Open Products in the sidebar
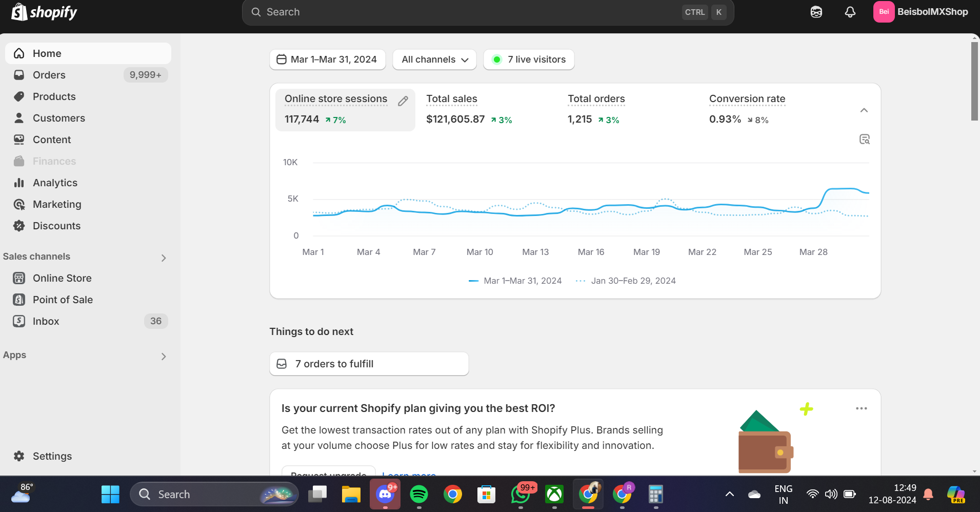Screen dimensions: 980x512 88,96
